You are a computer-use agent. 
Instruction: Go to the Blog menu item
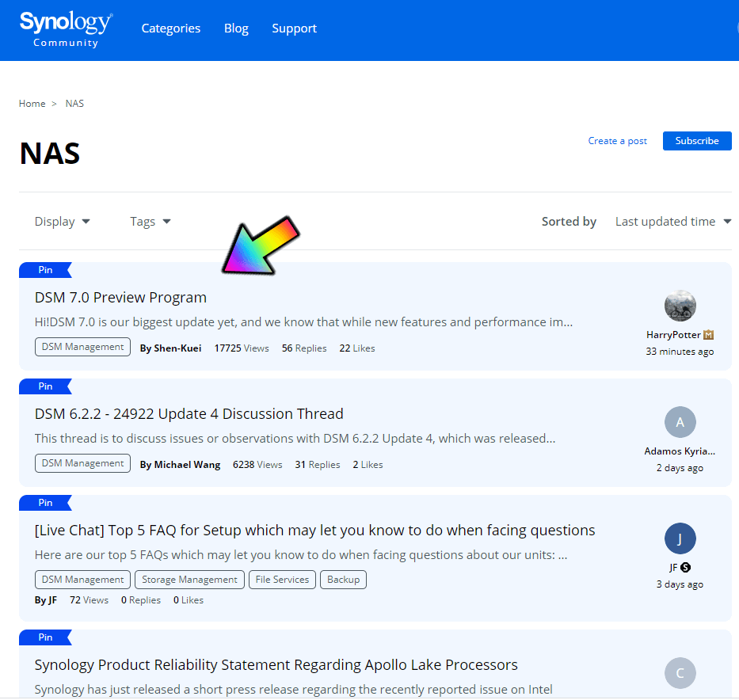click(236, 29)
